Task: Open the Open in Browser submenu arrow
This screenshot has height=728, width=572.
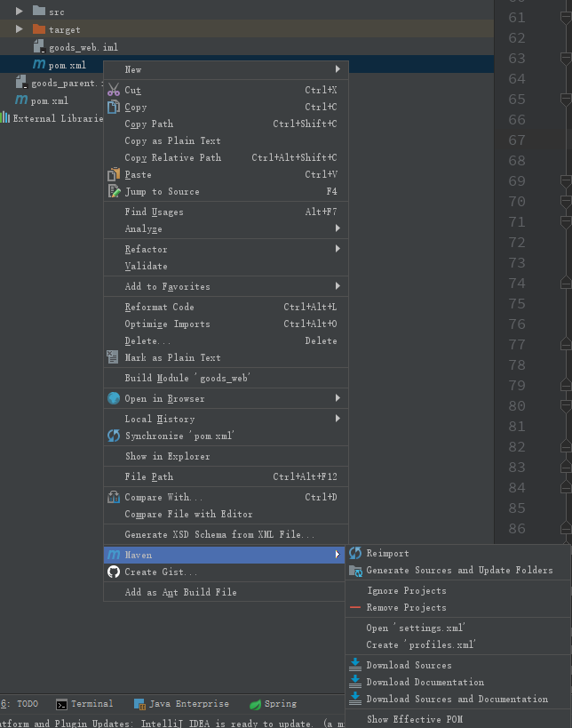Action: coord(338,398)
